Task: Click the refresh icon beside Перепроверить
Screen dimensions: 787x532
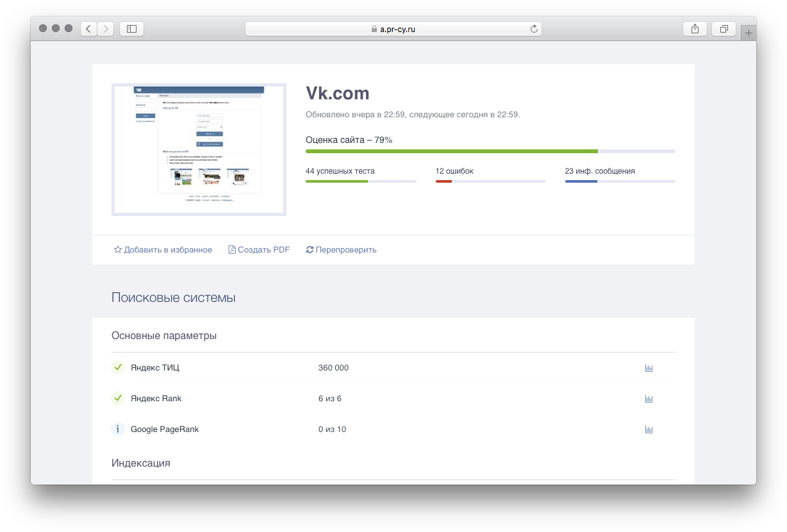Action: pyautogui.click(x=310, y=250)
